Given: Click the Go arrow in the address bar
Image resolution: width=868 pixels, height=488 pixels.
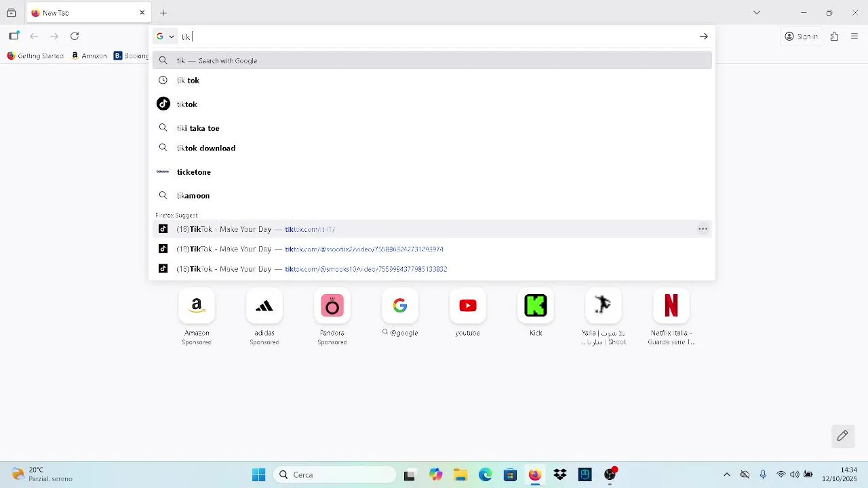Looking at the screenshot, I should tap(704, 37).
